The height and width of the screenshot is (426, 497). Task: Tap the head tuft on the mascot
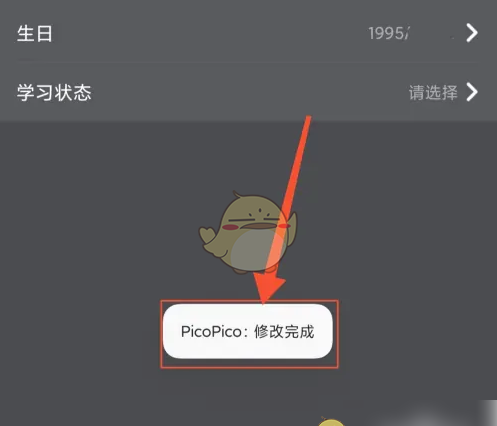[237, 194]
